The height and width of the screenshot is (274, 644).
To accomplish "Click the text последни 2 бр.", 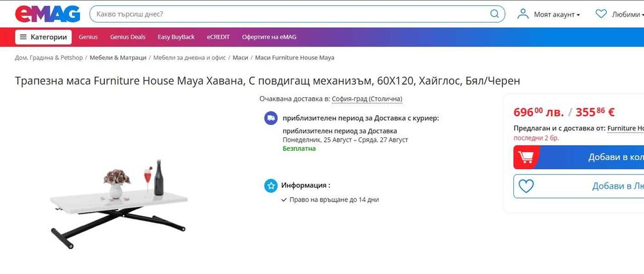I will [536, 138].
